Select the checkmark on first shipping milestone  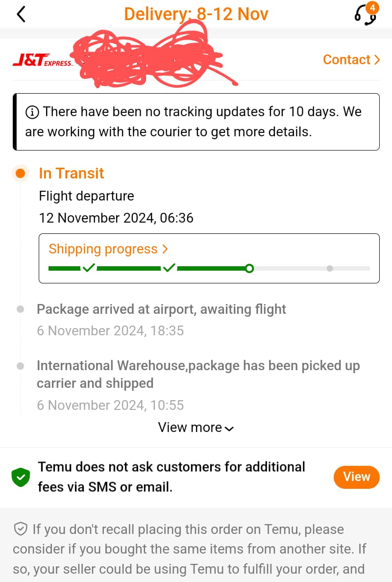(x=88, y=268)
